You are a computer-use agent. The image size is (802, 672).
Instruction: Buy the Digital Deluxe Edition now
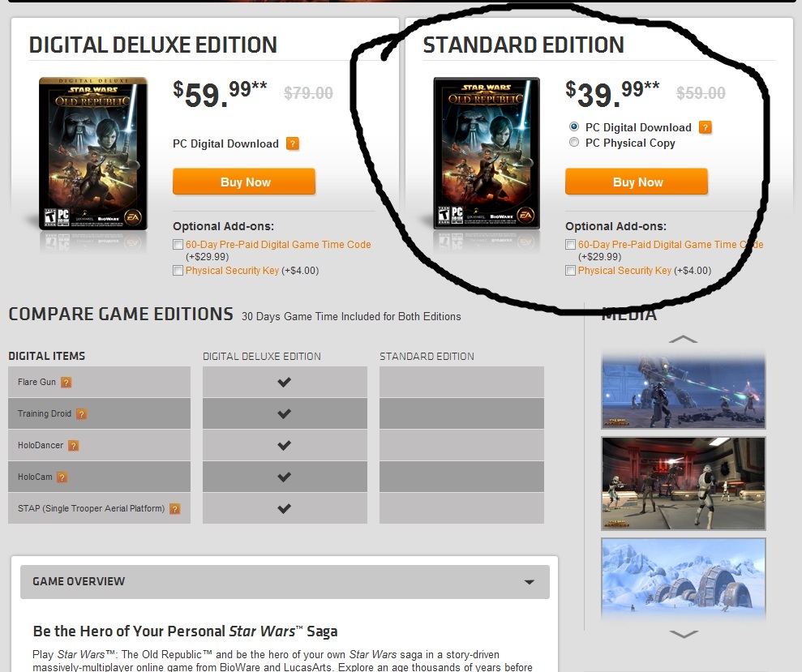(x=244, y=182)
